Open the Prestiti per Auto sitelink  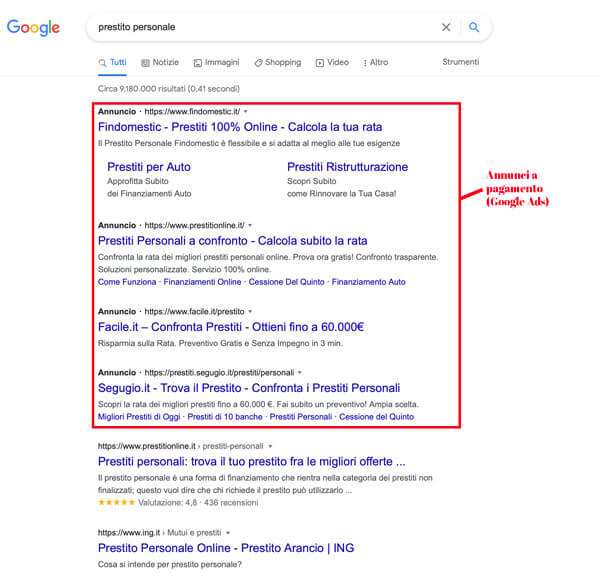click(x=148, y=167)
